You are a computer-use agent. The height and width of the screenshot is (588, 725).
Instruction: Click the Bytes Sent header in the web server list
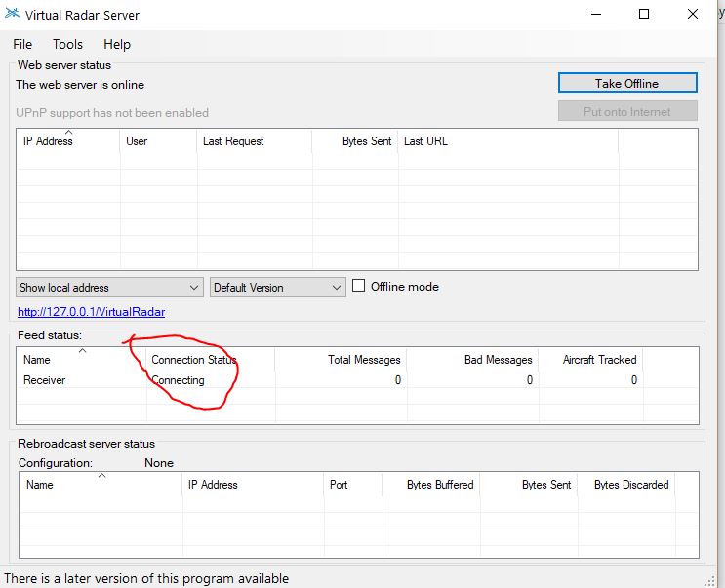point(355,141)
